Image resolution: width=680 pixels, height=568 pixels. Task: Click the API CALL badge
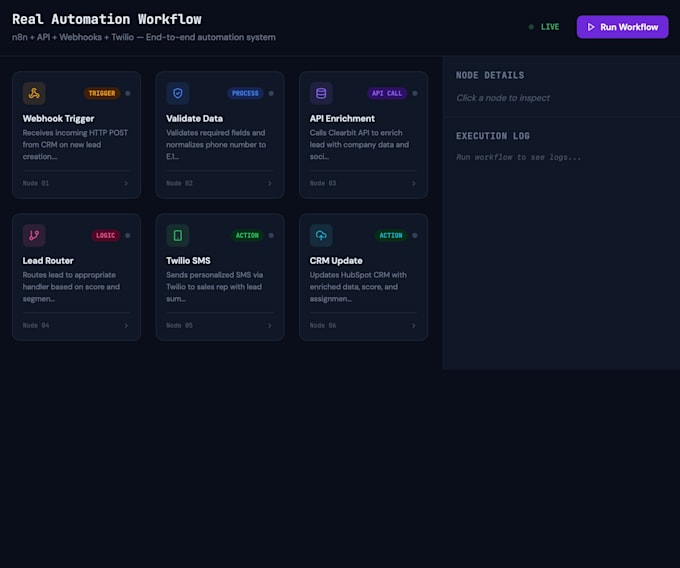tap(387, 93)
